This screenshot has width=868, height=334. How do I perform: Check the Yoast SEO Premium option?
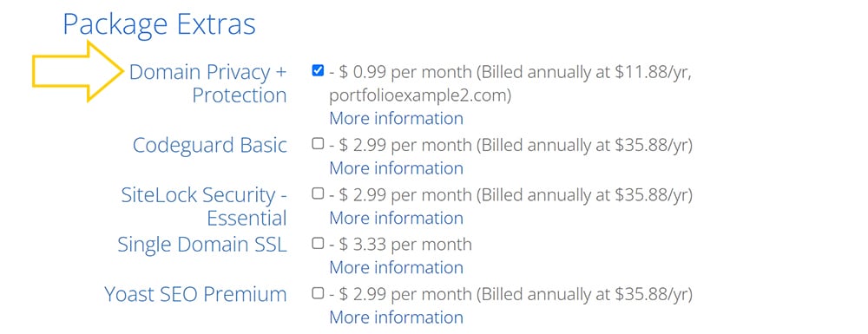tap(318, 293)
